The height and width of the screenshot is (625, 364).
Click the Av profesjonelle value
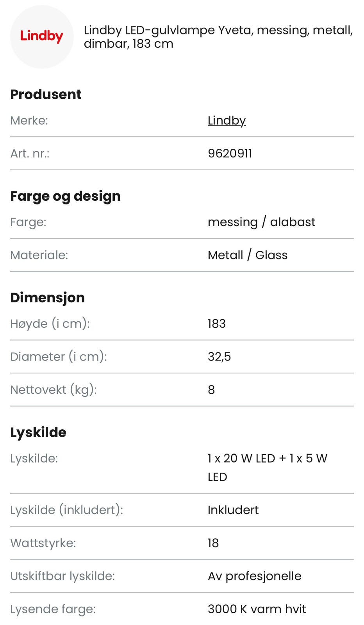[254, 576]
